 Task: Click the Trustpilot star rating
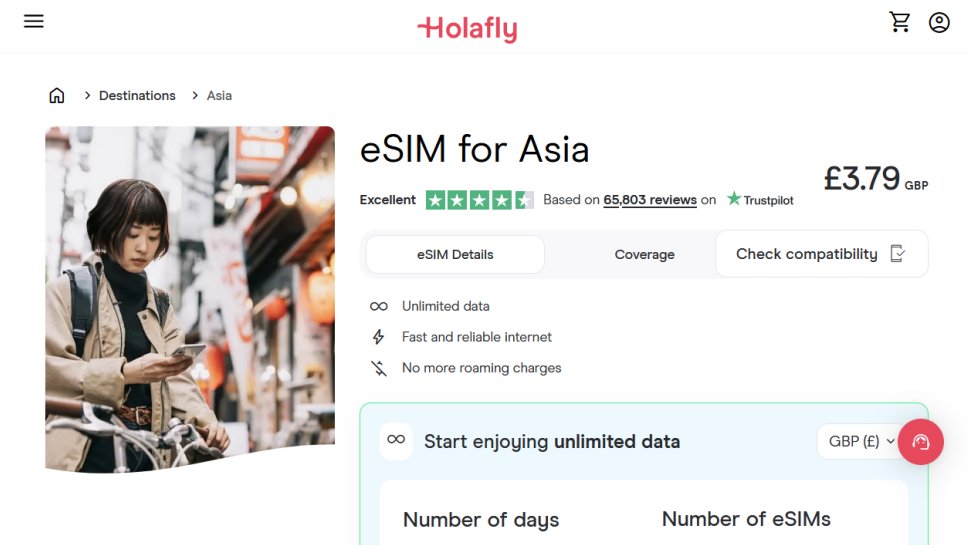point(479,200)
